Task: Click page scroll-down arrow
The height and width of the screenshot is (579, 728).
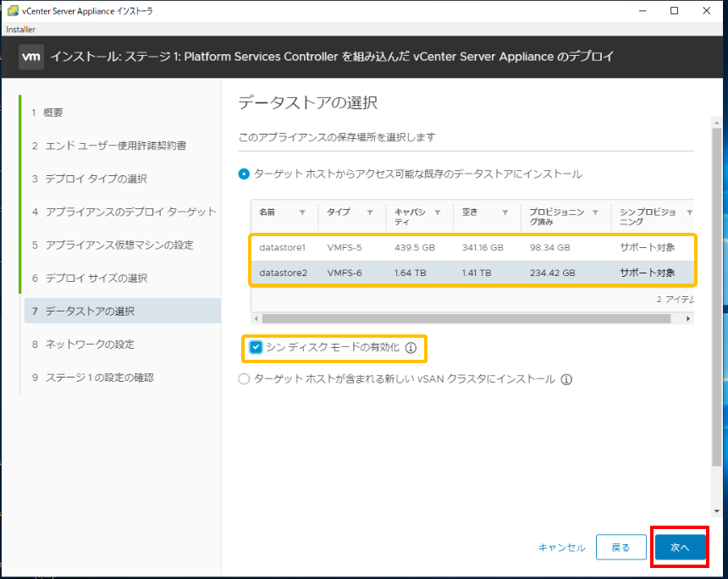Action: click(717, 511)
